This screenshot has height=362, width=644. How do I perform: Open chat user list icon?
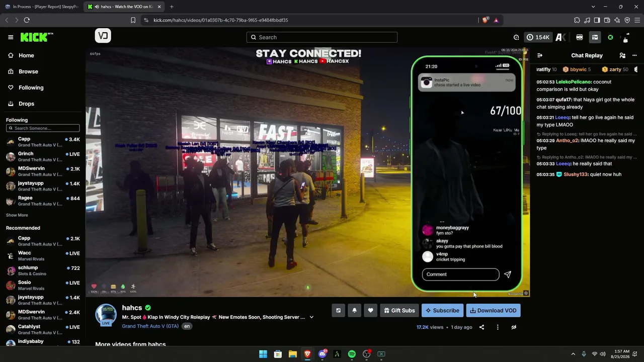coord(622,55)
